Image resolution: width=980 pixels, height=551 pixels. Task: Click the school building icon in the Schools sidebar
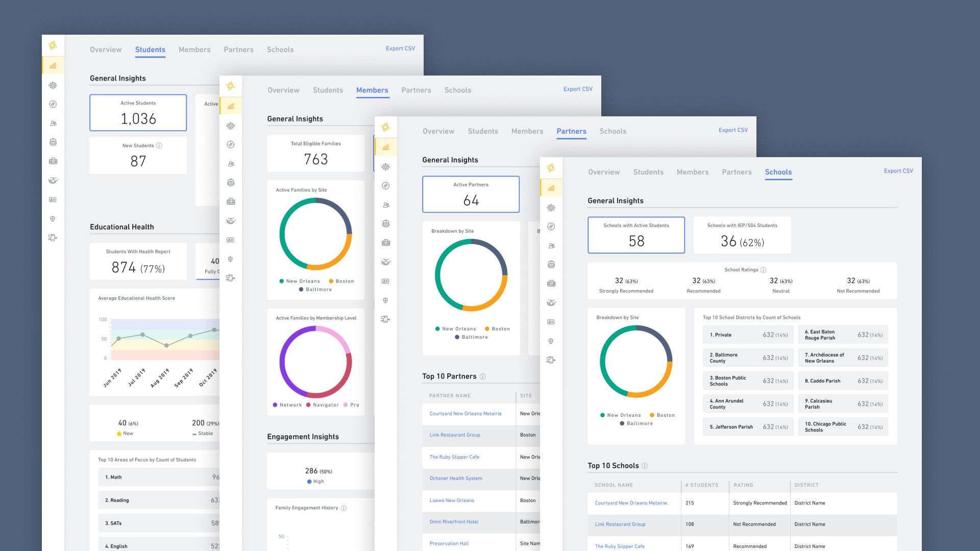(551, 284)
